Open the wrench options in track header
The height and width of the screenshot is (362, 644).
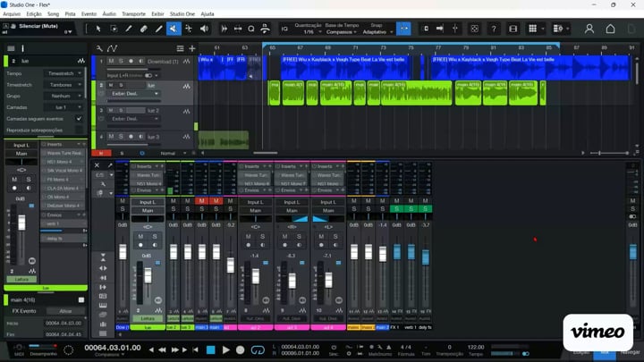[99, 48]
